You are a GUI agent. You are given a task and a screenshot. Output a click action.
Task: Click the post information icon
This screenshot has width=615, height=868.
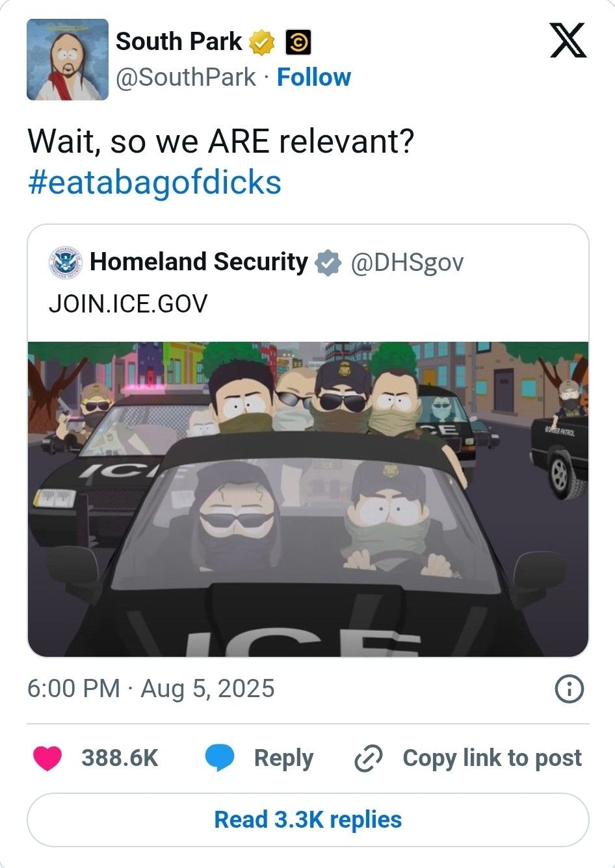(x=569, y=689)
